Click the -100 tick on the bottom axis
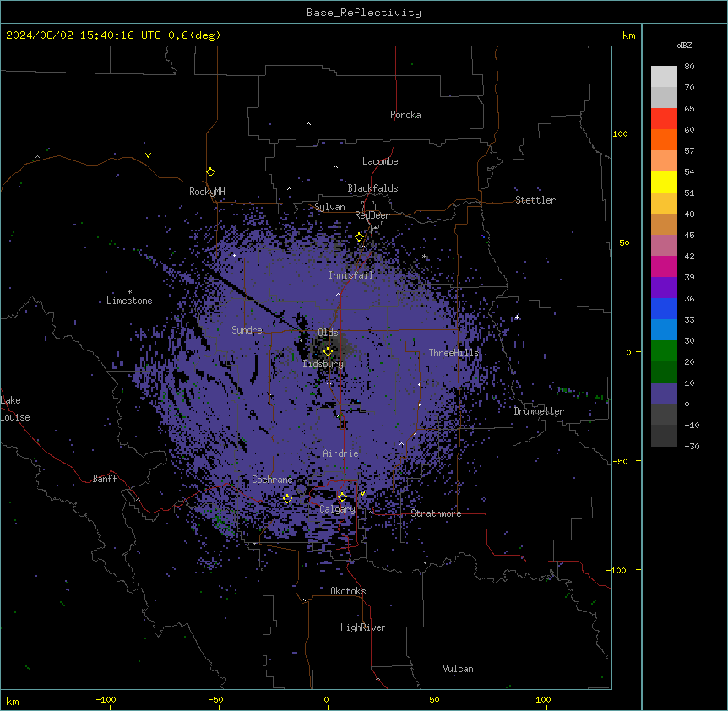This screenshot has width=728, height=711. (x=106, y=700)
